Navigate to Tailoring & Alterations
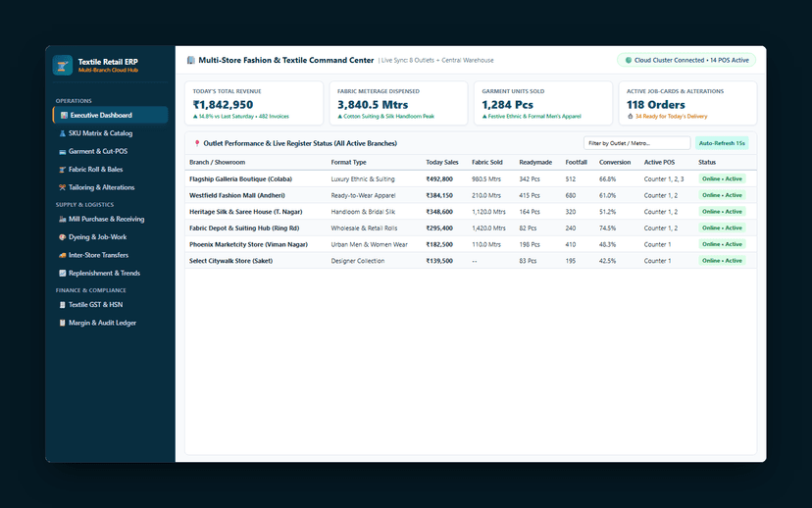Image resolution: width=812 pixels, height=508 pixels. point(110,187)
